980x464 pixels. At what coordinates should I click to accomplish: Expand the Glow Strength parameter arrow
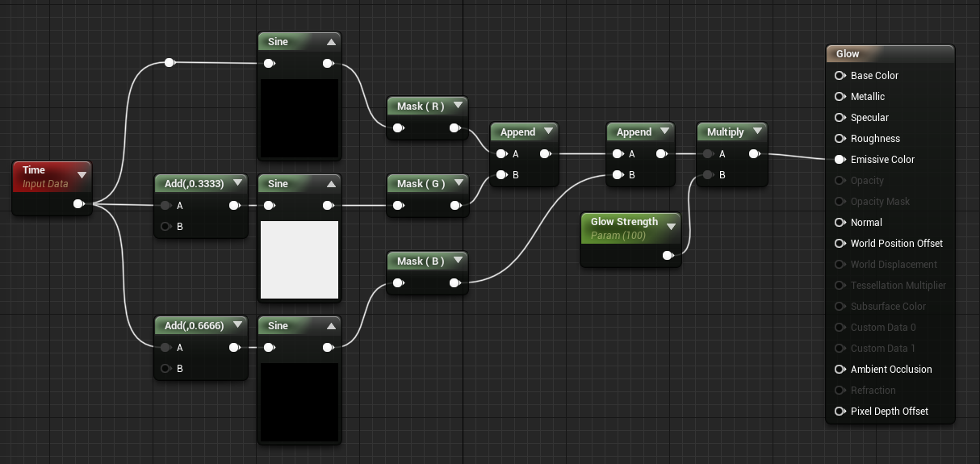(671, 227)
